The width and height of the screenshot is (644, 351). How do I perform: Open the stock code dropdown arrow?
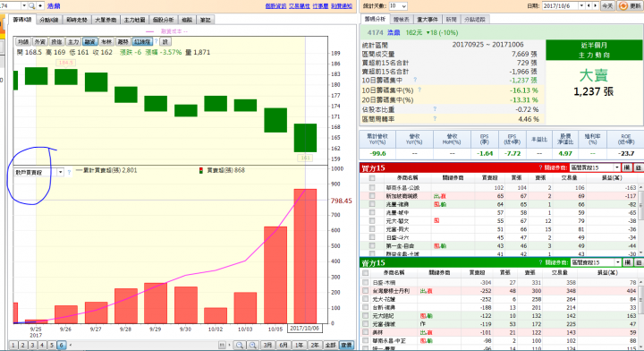point(24,5)
